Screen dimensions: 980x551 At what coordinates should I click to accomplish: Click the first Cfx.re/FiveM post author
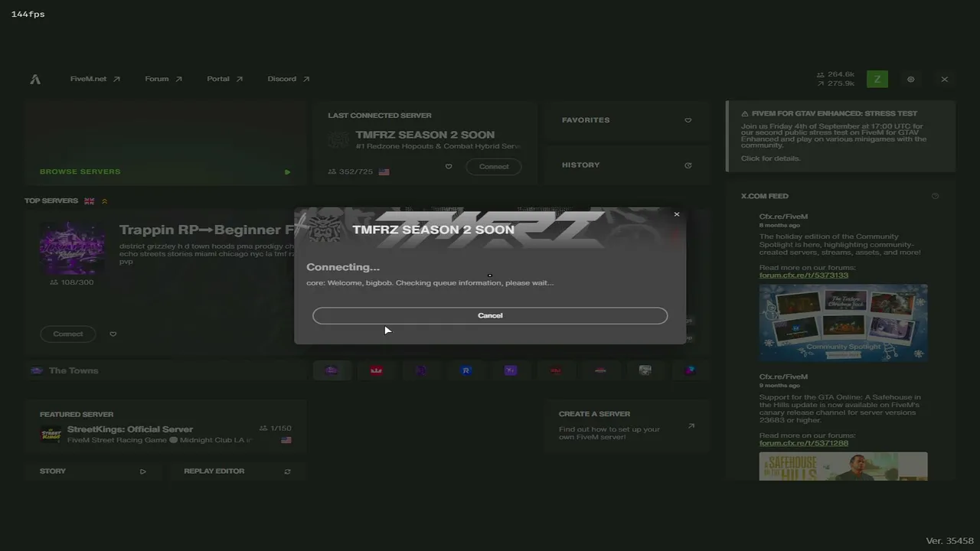[783, 217]
